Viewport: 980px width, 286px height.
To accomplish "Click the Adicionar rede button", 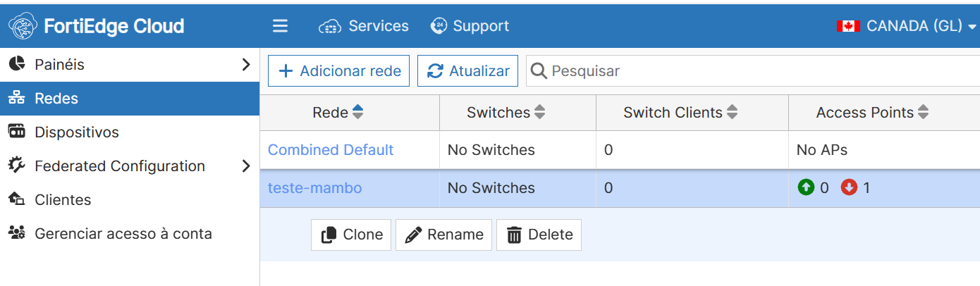I will (x=338, y=71).
